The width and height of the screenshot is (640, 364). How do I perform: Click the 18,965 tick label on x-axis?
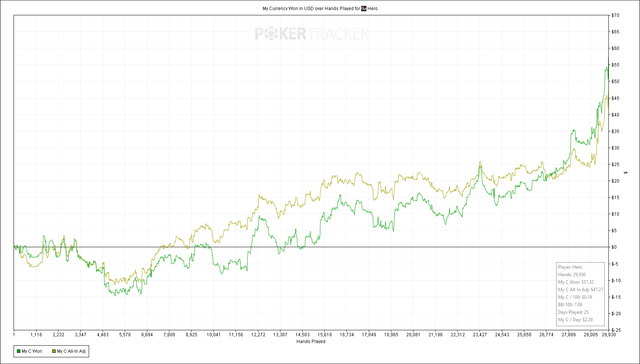(x=391, y=335)
